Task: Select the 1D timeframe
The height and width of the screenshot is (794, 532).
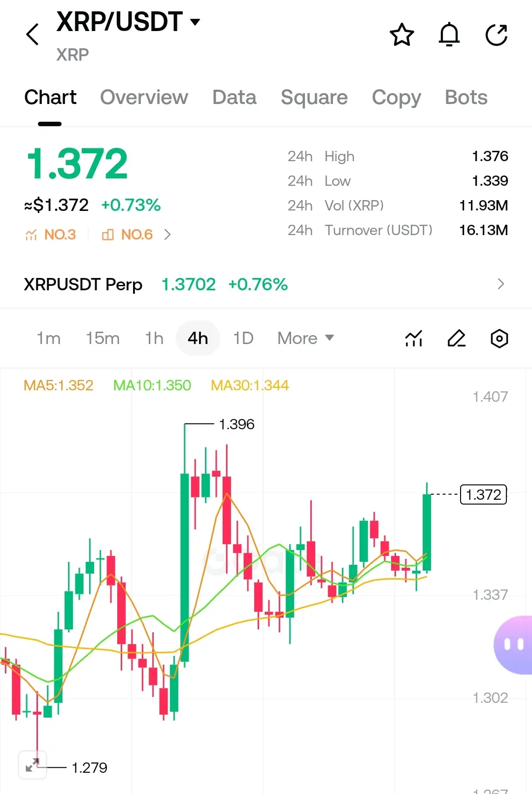Action: (x=243, y=338)
